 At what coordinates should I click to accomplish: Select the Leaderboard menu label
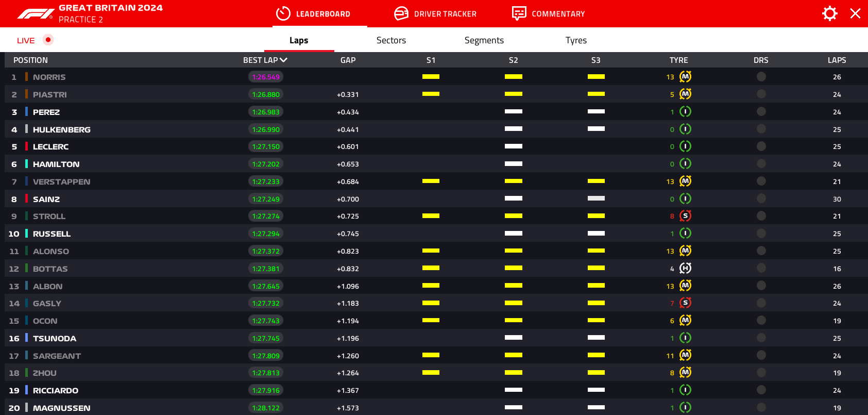coord(323,14)
